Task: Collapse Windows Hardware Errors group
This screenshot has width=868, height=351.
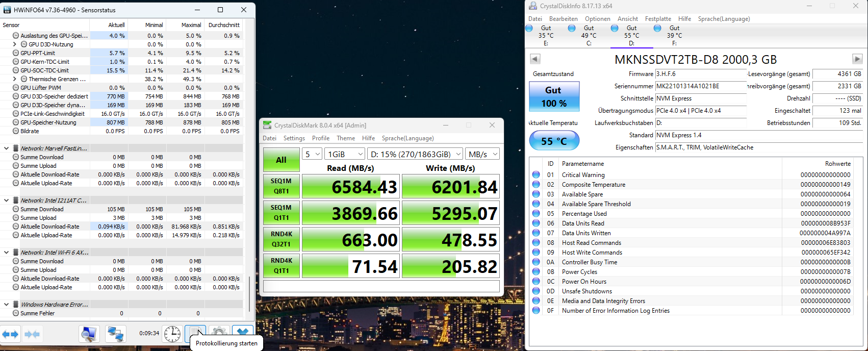Action: point(6,305)
